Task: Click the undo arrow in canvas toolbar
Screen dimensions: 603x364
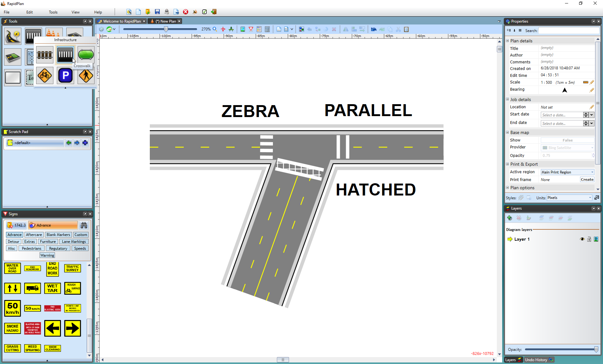Action: [374, 29]
